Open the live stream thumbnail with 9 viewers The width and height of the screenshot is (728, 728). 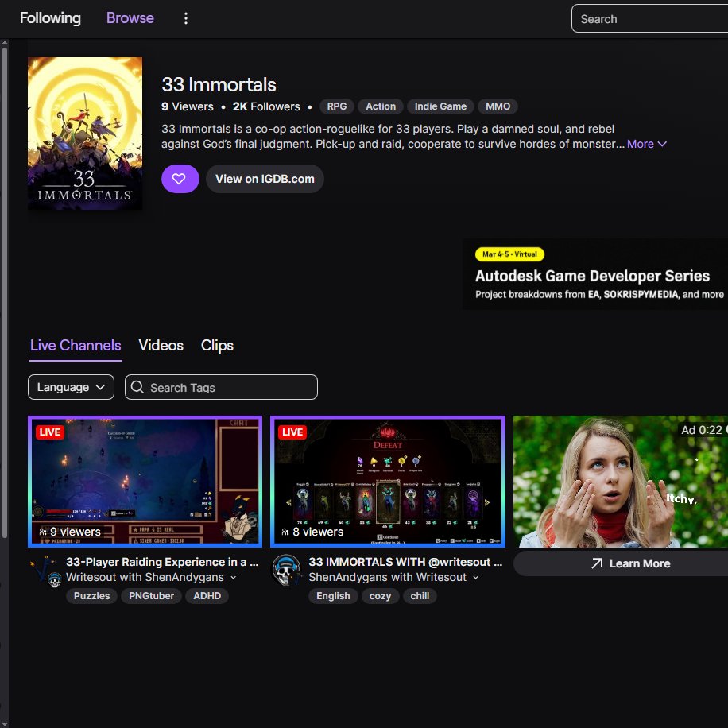[x=145, y=482]
